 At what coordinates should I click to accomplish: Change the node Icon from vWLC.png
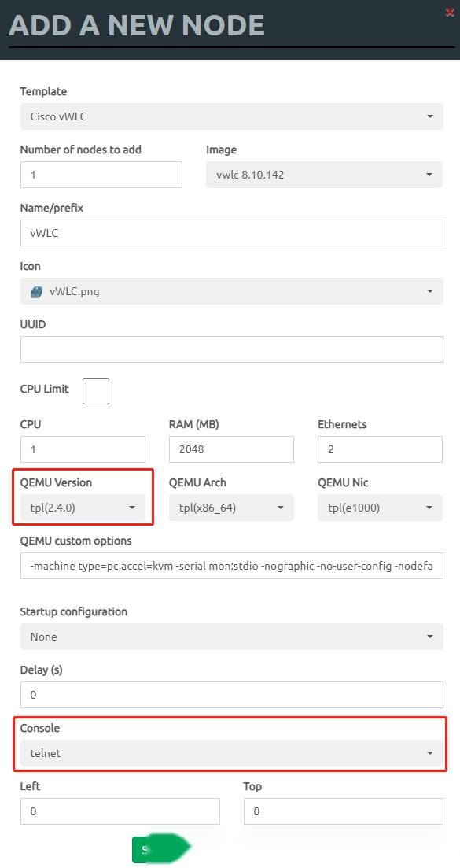point(230,290)
